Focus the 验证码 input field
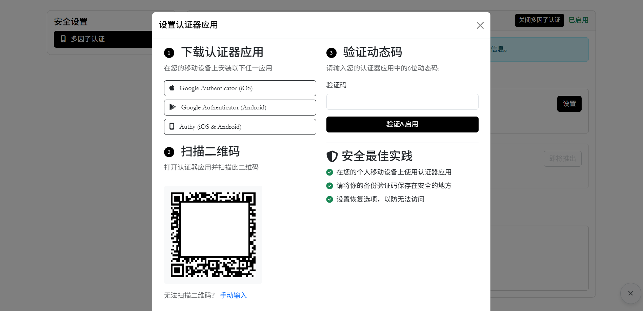This screenshot has width=644, height=311. point(402,102)
